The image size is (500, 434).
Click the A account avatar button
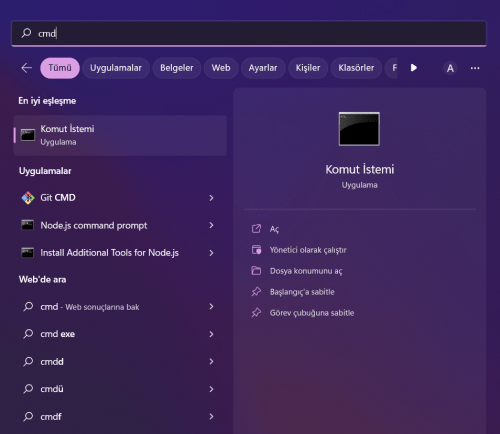pos(450,68)
